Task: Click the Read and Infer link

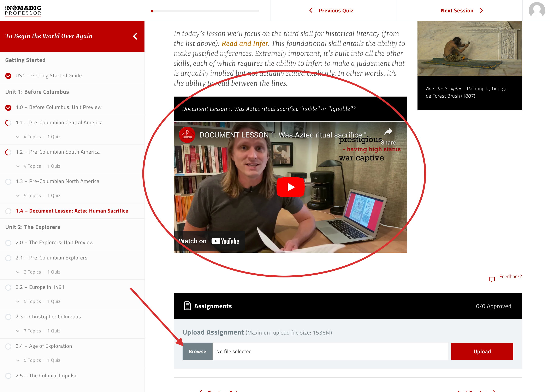Action: (x=245, y=43)
